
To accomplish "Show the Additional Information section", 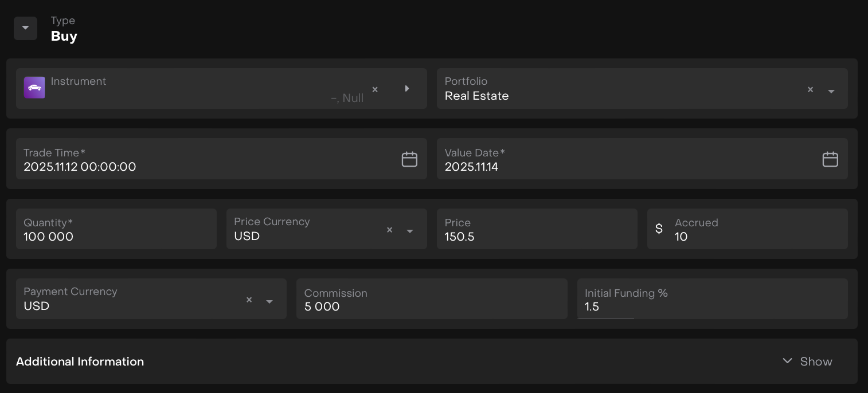I will (807, 361).
